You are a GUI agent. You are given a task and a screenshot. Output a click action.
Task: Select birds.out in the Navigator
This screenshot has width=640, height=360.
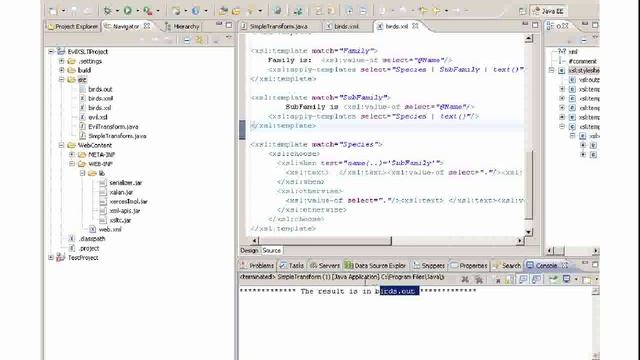[100, 89]
